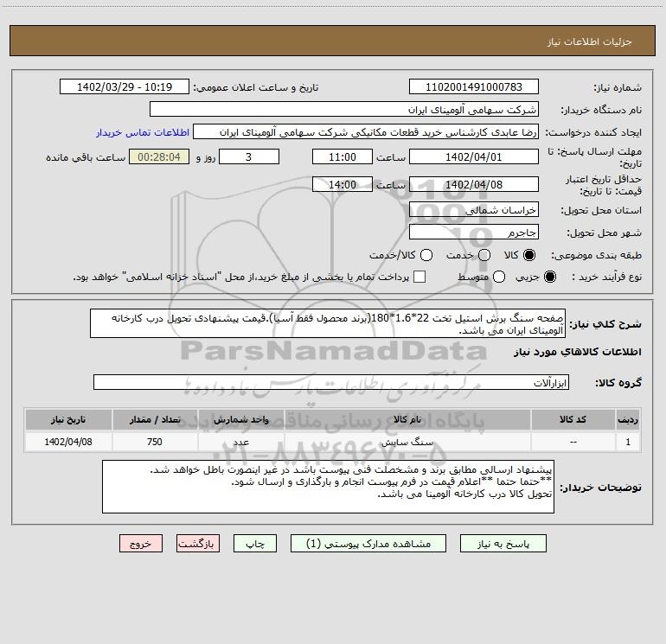Click the price validity date 1402/04/08 field

(474, 184)
